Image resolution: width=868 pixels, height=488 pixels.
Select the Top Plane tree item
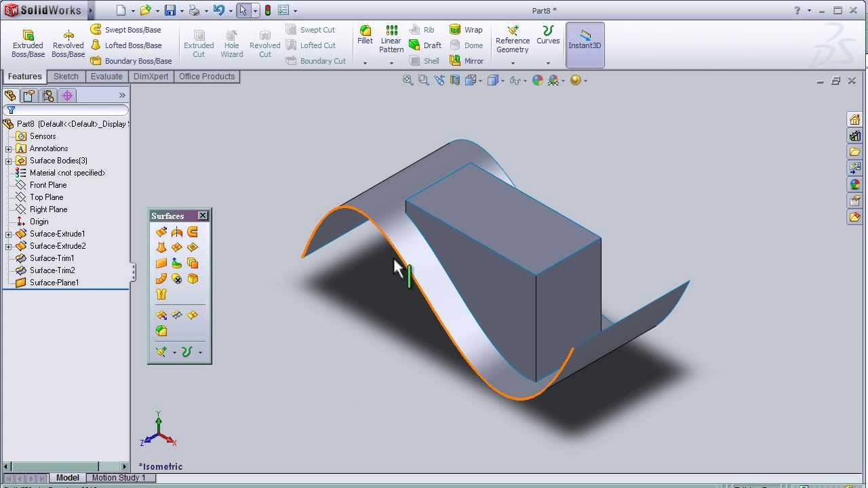pyautogui.click(x=39, y=197)
